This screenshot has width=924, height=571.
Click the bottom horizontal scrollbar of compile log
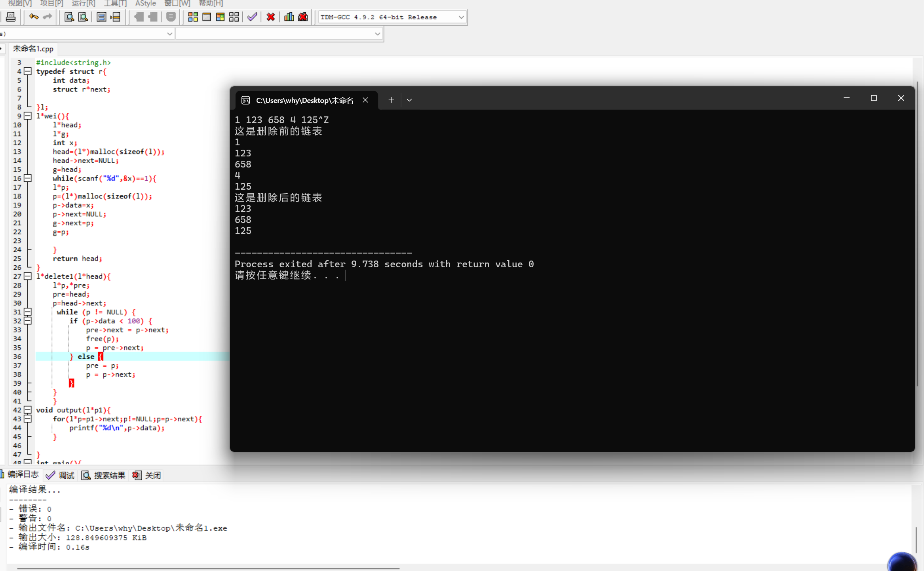click(x=208, y=568)
